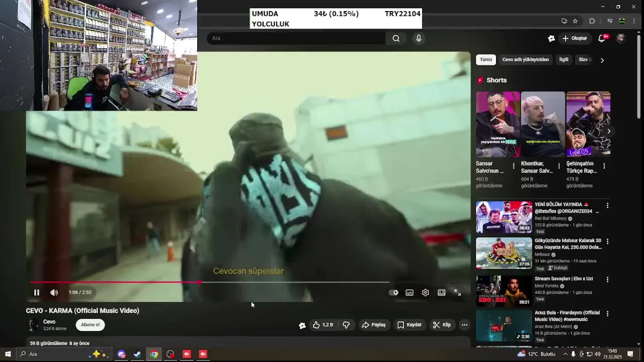Open Red Bull Mikstейp video title

pyautogui.click(x=567, y=208)
